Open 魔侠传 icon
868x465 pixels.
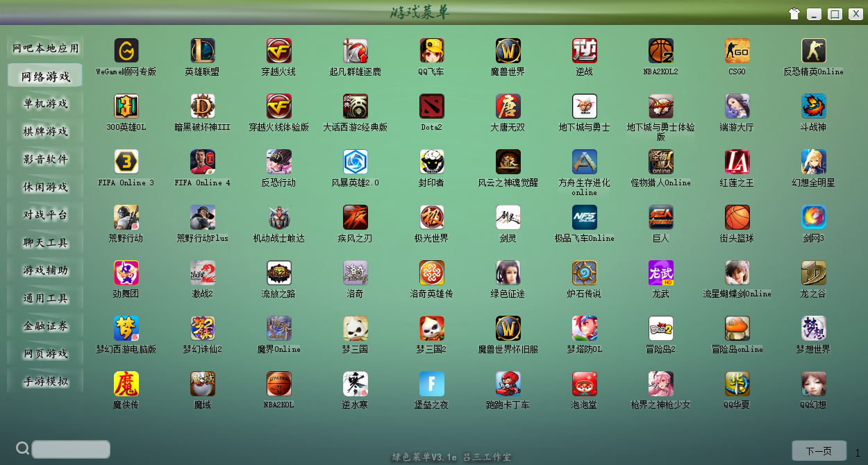[126, 384]
